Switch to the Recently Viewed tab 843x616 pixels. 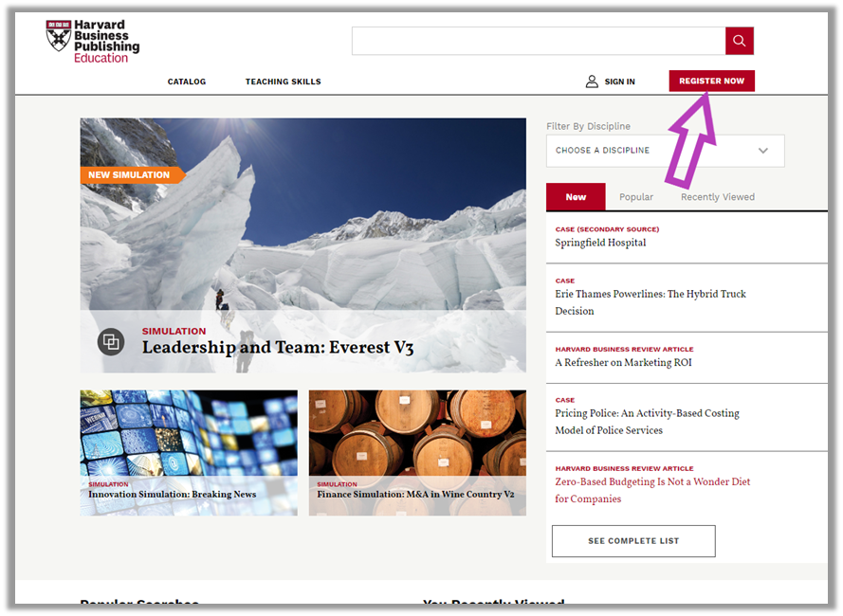point(717,197)
